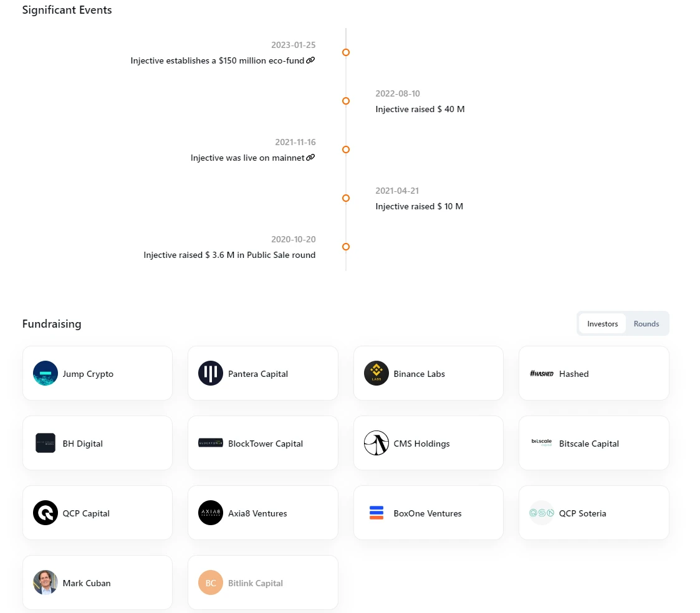Click the BoxOne Ventures logo icon

(x=376, y=513)
